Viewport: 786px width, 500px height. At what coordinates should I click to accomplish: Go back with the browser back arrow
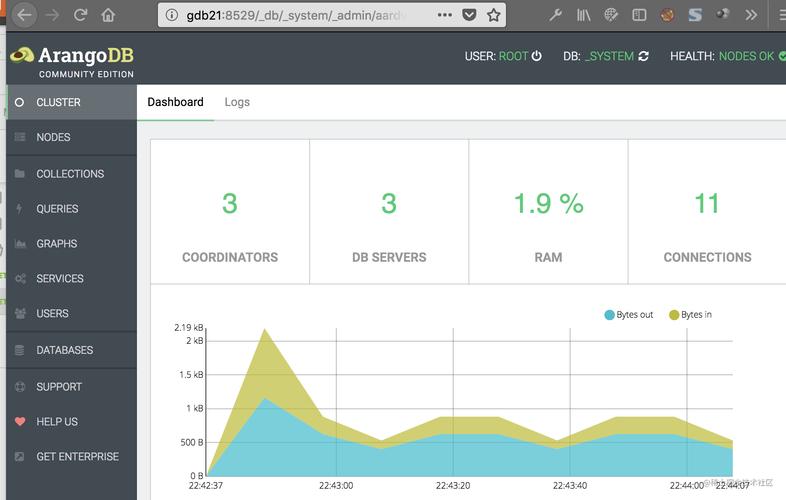point(24,15)
